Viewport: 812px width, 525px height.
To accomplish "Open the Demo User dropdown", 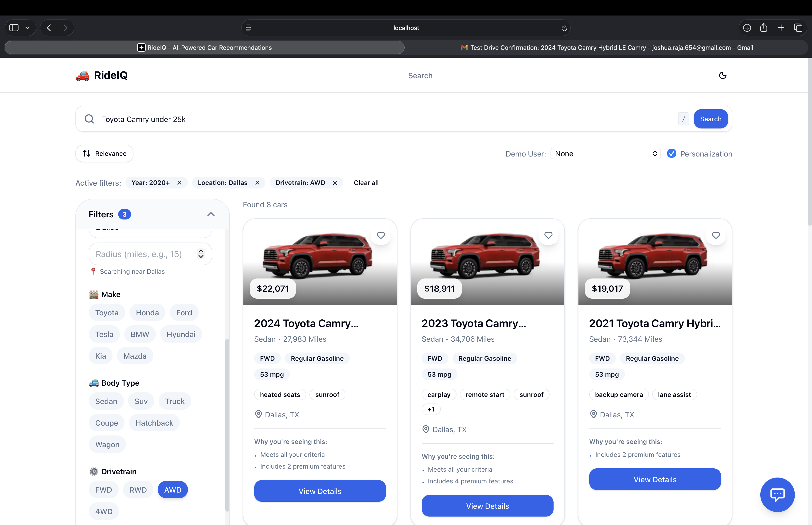I will (605, 154).
